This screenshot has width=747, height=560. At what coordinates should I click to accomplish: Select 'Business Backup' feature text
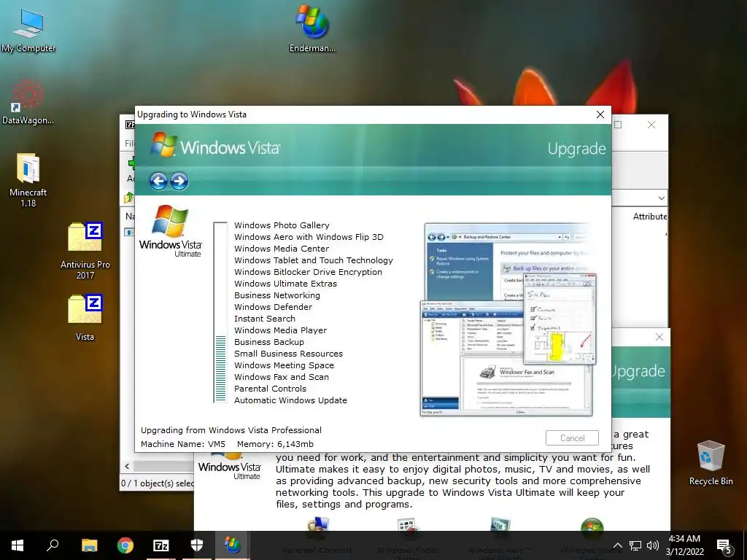pyautogui.click(x=268, y=342)
